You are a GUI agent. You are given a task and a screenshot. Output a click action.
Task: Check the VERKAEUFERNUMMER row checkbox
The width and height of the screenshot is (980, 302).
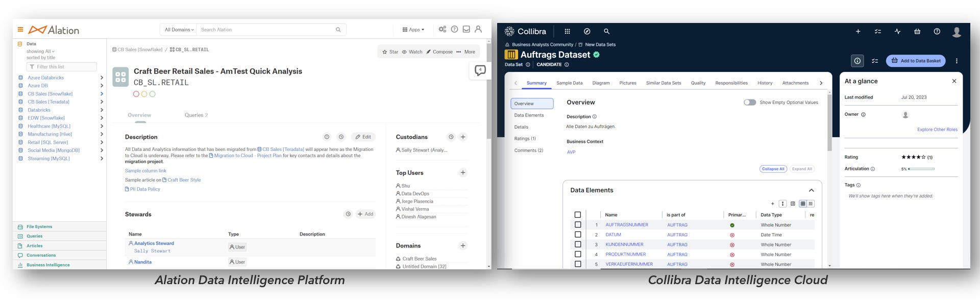click(x=578, y=264)
